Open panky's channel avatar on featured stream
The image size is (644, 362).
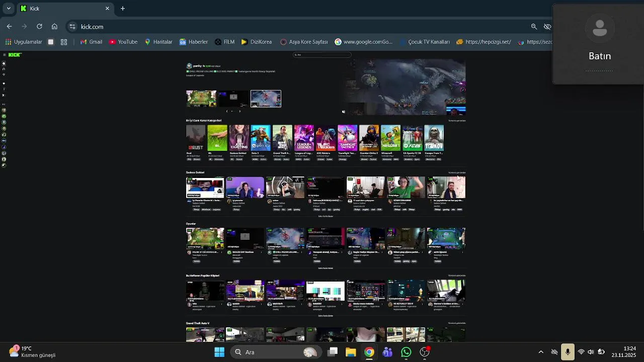pyautogui.click(x=189, y=66)
